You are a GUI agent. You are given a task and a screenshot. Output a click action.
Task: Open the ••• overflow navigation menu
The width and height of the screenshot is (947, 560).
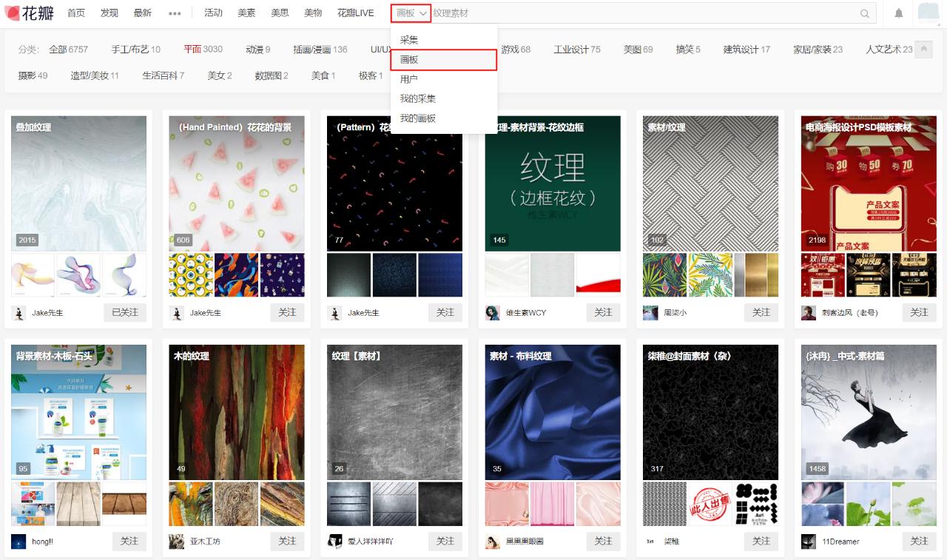point(175,13)
